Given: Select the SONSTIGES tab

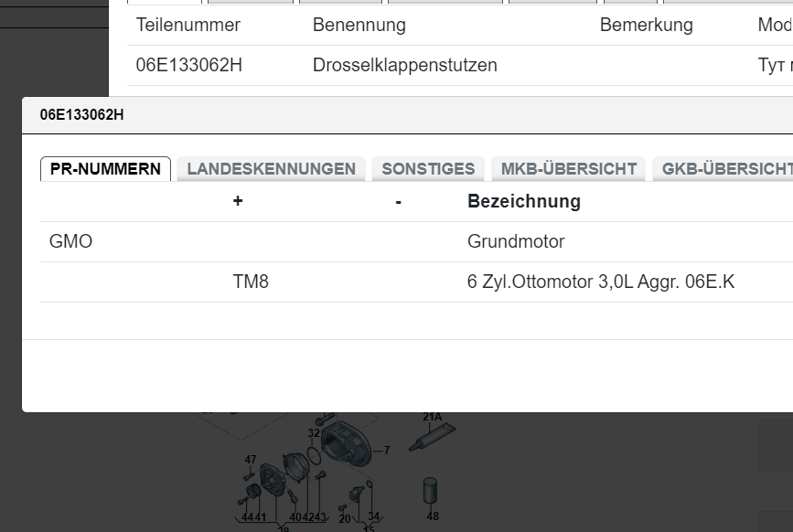Looking at the screenshot, I should (428, 169).
